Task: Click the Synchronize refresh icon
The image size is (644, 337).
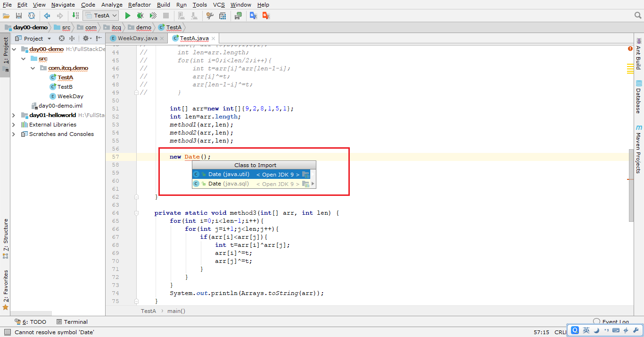Action: click(x=31, y=16)
